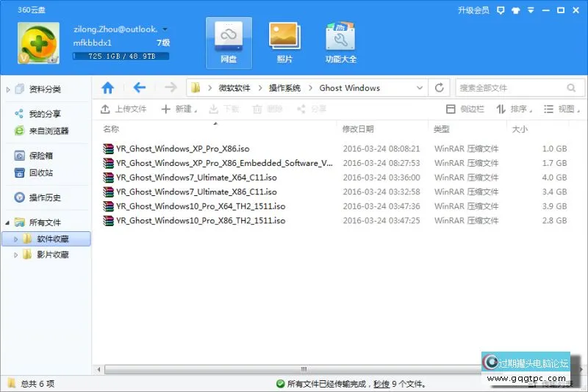
Task: Open 我的分享 my shares
Action: click(45, 114)
